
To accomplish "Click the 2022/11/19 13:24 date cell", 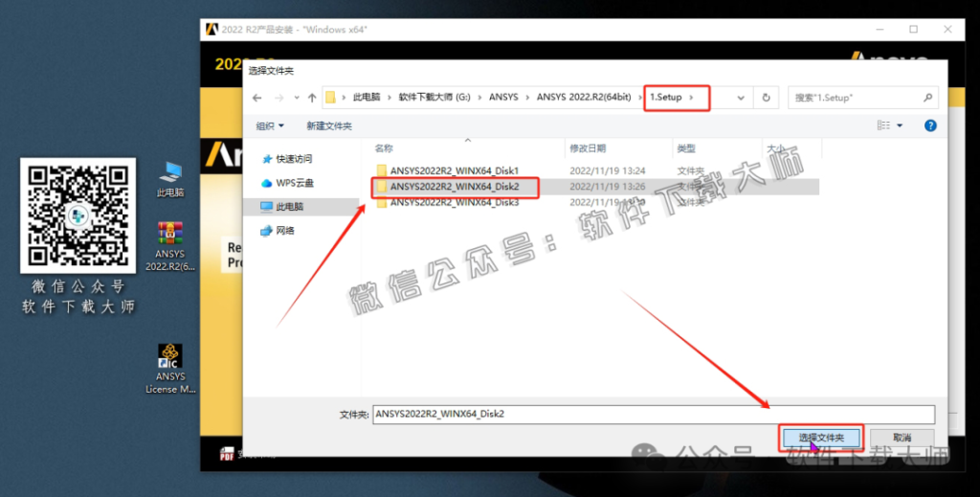I will coord(607,170).
